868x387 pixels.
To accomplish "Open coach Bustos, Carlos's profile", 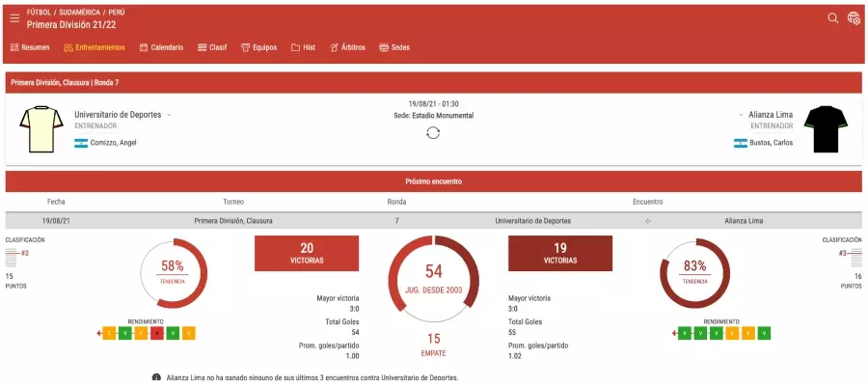I will tap(772, 143).
